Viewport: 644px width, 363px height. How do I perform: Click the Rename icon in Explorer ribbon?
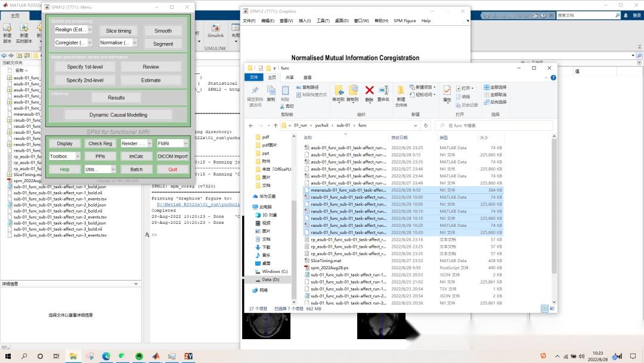point(383,90)
